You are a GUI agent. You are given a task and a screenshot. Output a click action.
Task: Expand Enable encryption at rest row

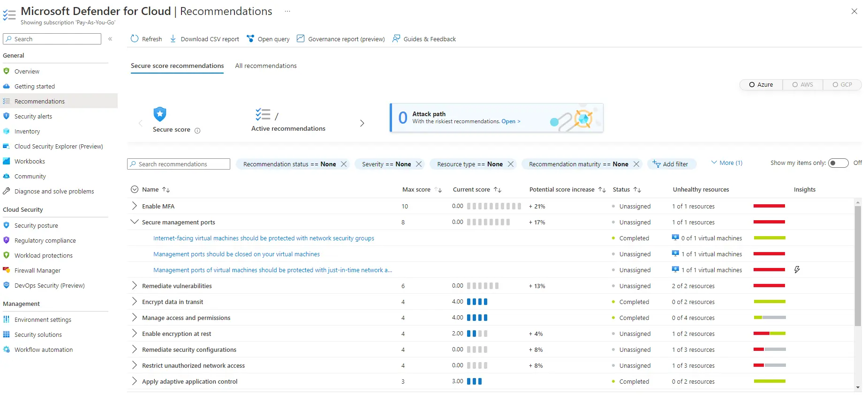pyautogui.click(x=135, y=333)
